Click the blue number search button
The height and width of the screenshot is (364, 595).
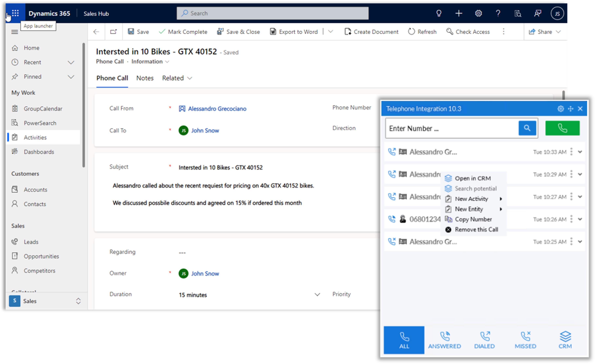coord(527,128)
